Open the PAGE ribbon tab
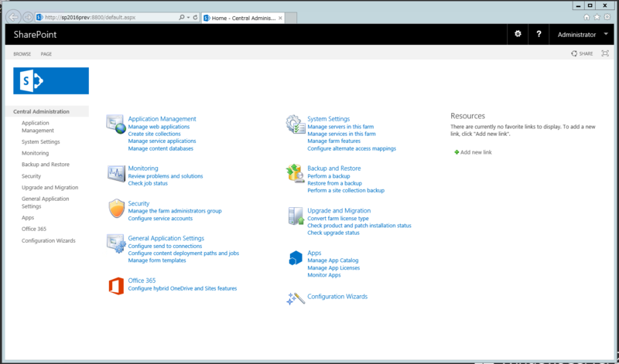This screenshot has height=364, width=619. click(x=46, y=53)
